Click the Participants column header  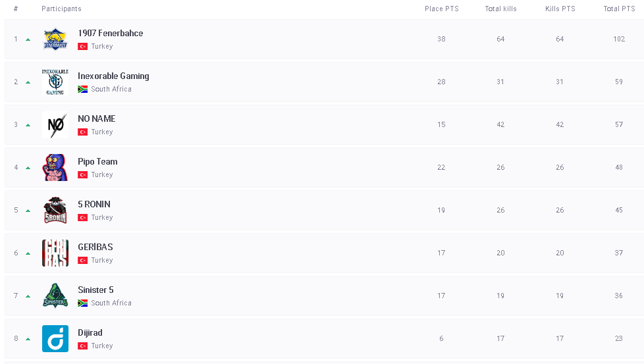[x=61, y=9]
